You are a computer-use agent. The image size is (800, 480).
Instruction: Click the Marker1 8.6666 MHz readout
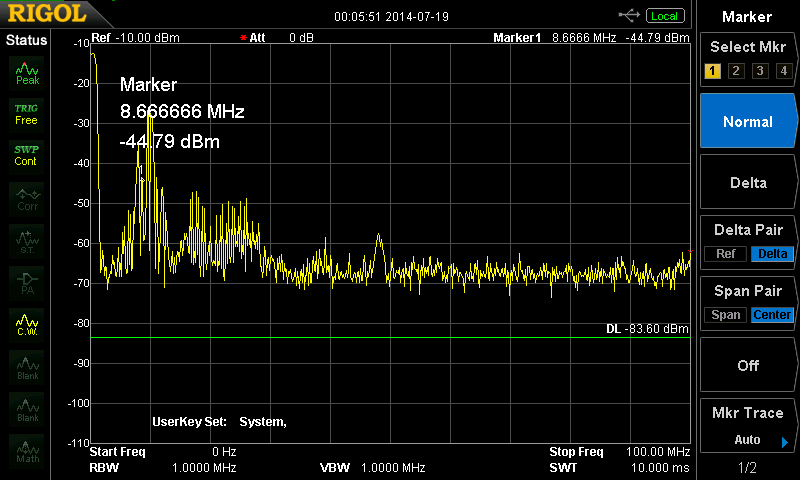(x=584, y=38)
